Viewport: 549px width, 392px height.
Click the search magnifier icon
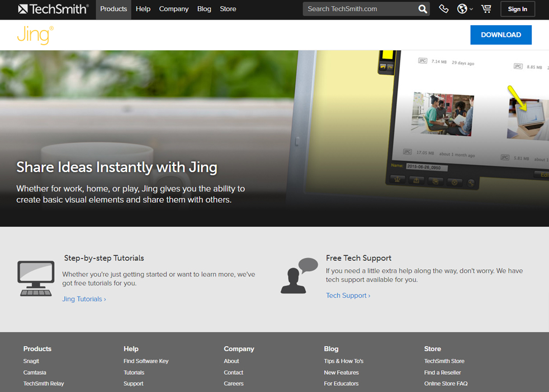tap(423, 9)
